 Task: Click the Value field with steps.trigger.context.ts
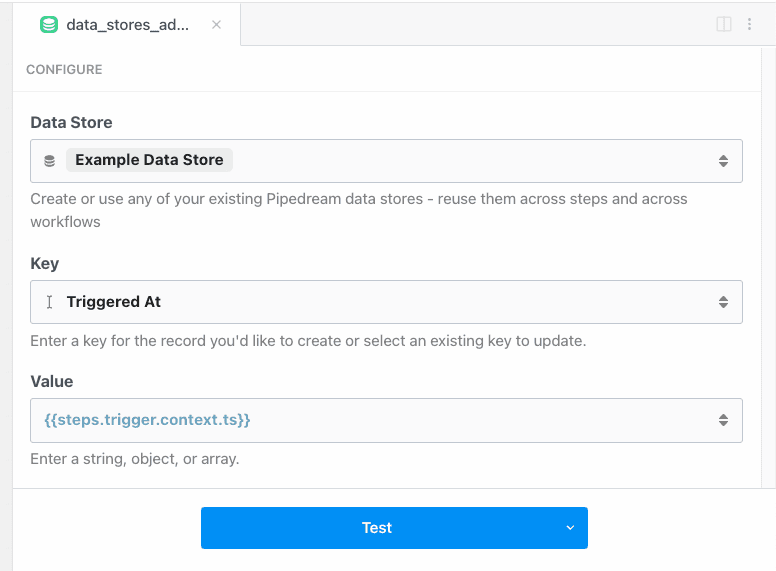(386, 420)
